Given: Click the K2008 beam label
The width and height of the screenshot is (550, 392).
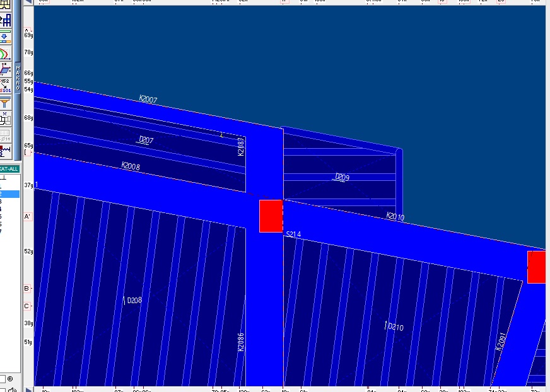Looking at the screenshot, I should [131, 166].
